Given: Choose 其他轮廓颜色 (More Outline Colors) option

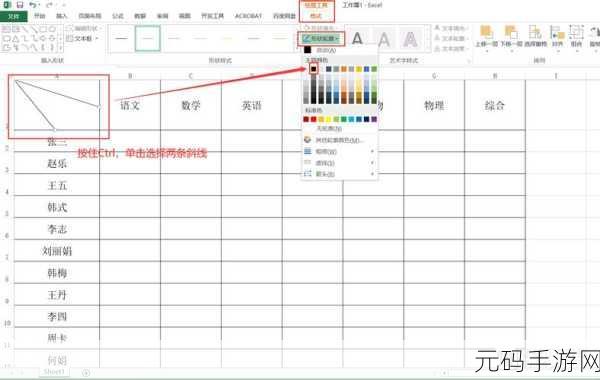Looking at the screenshot, I should tap(339, 140).
